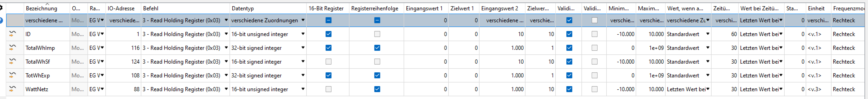
Task: Click the channel icon beside TotalWhSf
Action: pos(12,62)
